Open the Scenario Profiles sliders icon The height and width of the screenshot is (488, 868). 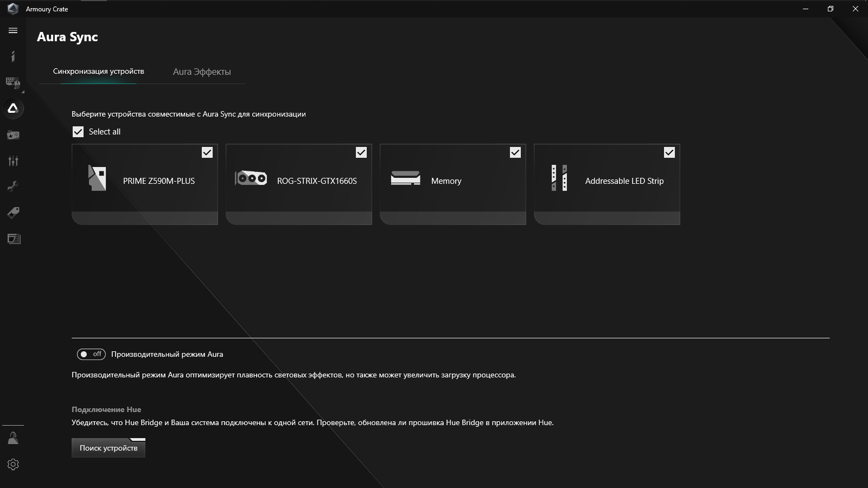click(x=13, y=160)
